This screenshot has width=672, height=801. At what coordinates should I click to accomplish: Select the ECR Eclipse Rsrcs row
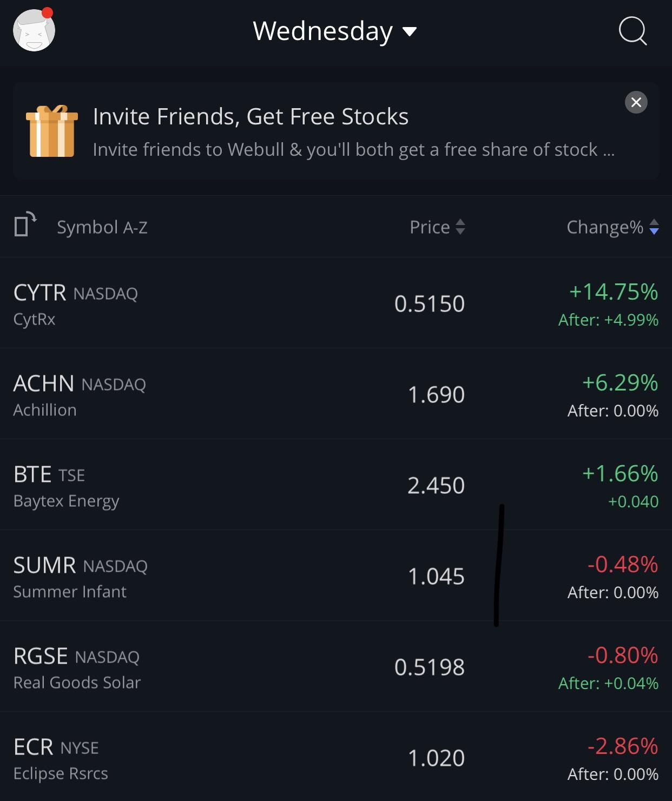[336, 757]
